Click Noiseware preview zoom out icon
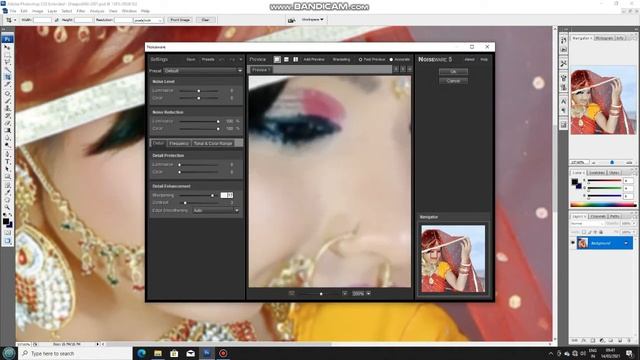 click(291, 293)
